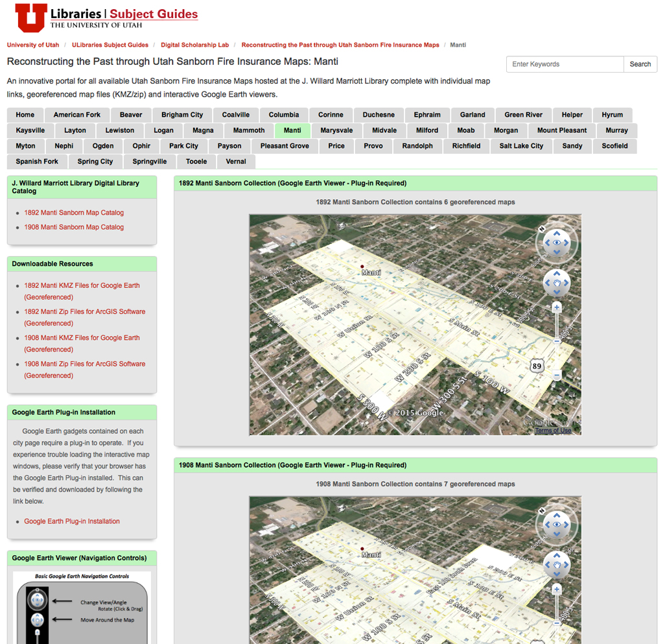
Task: Open the Google Earth Plug-in Installation link
Action: point(72,521)
